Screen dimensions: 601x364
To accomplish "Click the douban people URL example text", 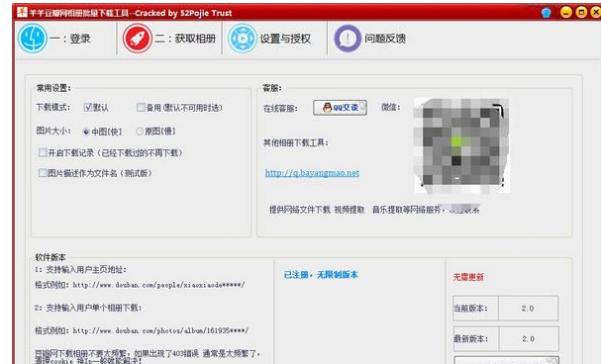I will [x=158, y=285].
